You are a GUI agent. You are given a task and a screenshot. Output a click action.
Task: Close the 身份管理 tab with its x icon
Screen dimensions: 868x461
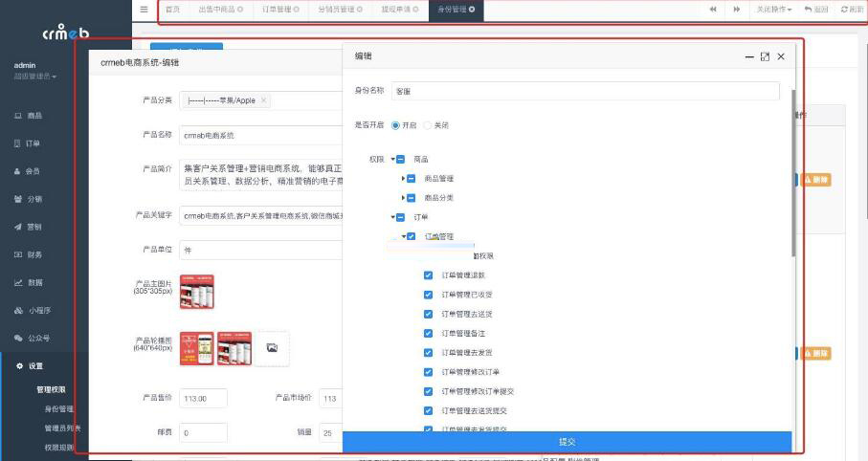[472, 10]
